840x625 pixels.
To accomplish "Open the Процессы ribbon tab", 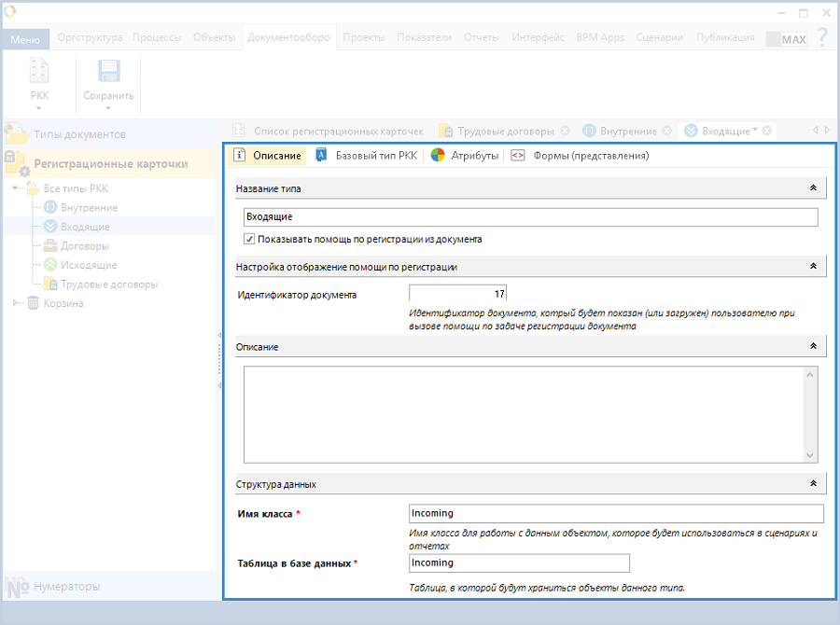I will coord(157,38).
